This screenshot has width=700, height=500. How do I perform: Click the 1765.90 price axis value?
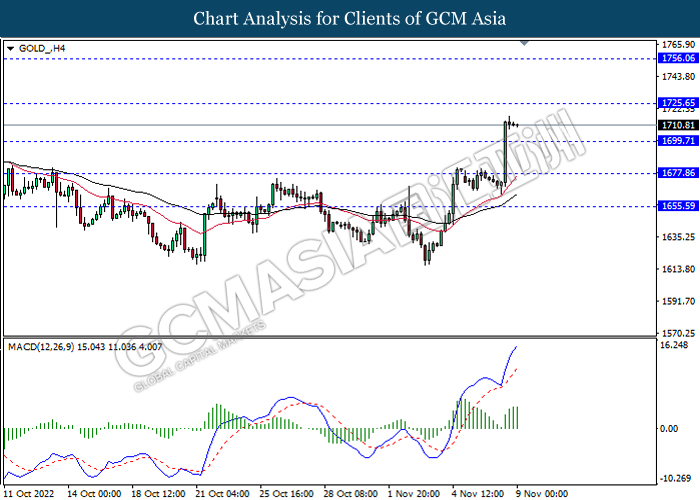678,45
